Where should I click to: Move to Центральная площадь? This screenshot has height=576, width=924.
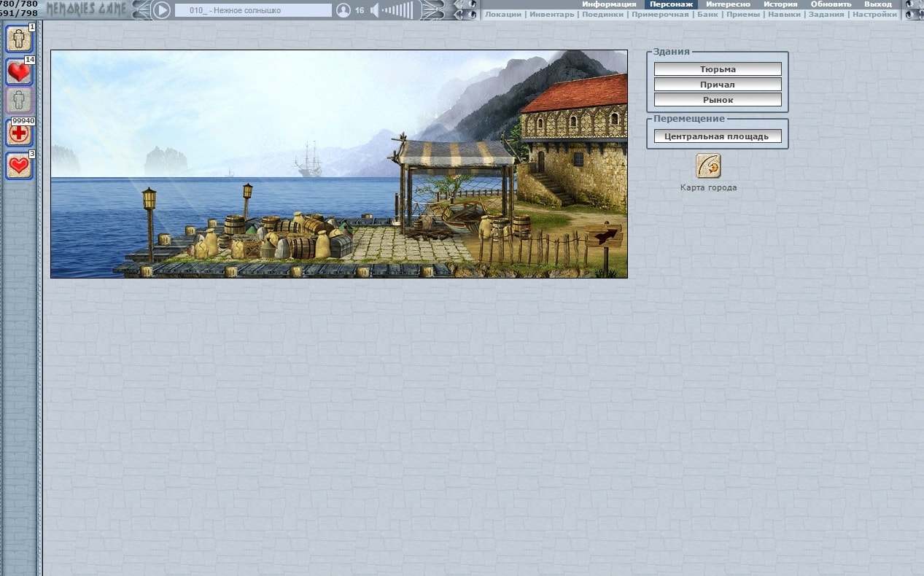pyautogui.click(x=718, y=136)
